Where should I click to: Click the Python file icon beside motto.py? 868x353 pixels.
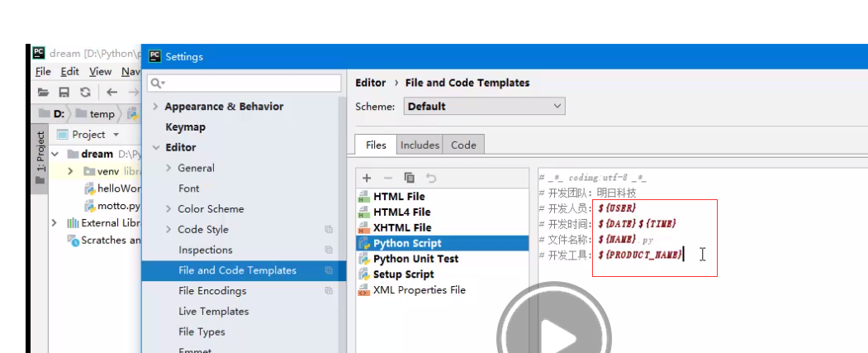pyautogui.click(x=90, y=206)
